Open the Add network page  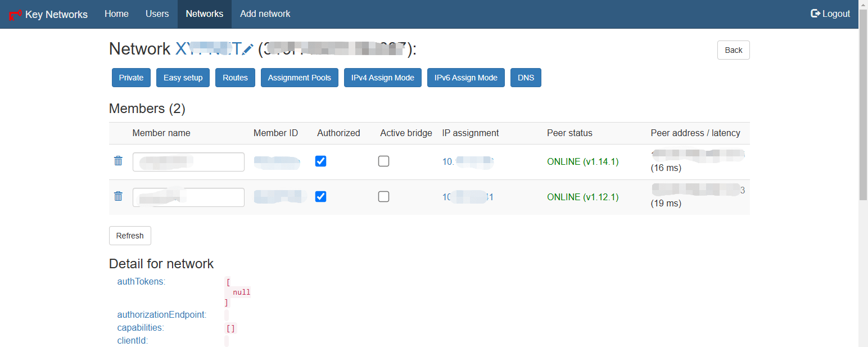265,14
